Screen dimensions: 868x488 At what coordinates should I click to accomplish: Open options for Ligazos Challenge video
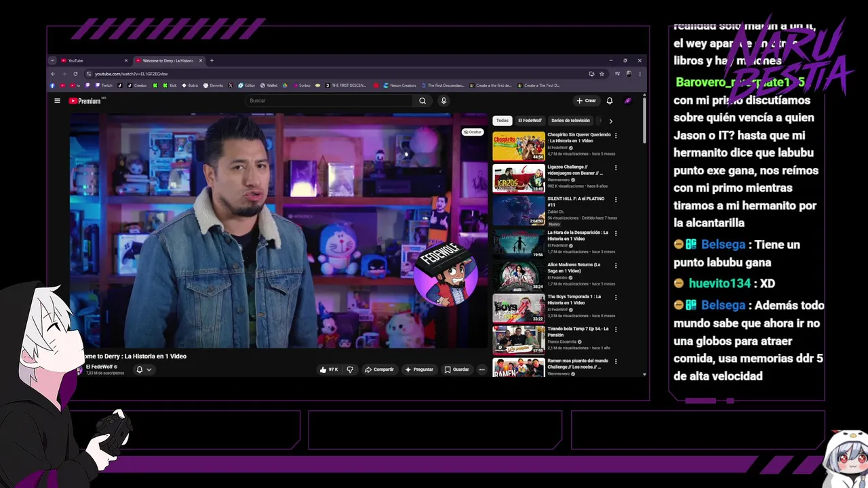pyautogui.click(x=616, y=167)
